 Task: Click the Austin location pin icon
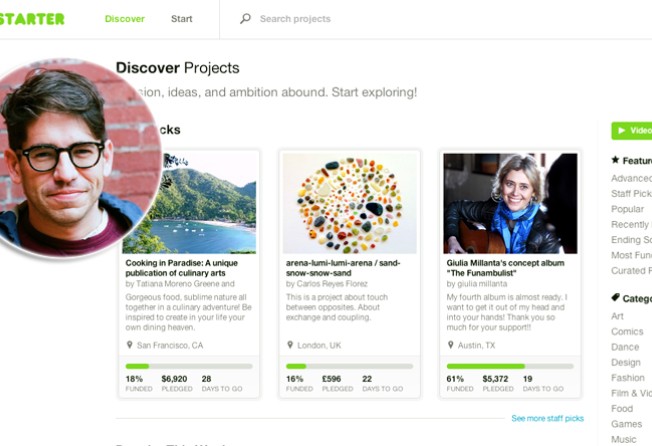tap(451, 345)
